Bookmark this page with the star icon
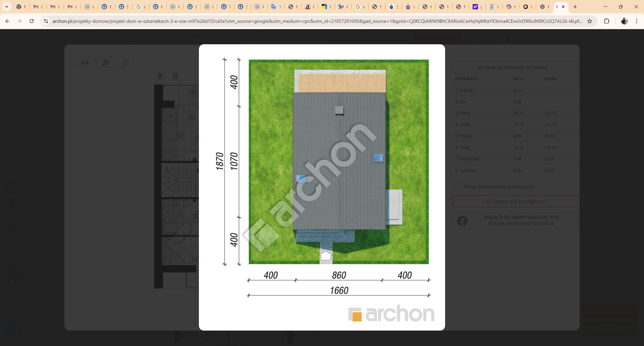The height and width of the screenshot is (346, 644). [x=590, y=21]
